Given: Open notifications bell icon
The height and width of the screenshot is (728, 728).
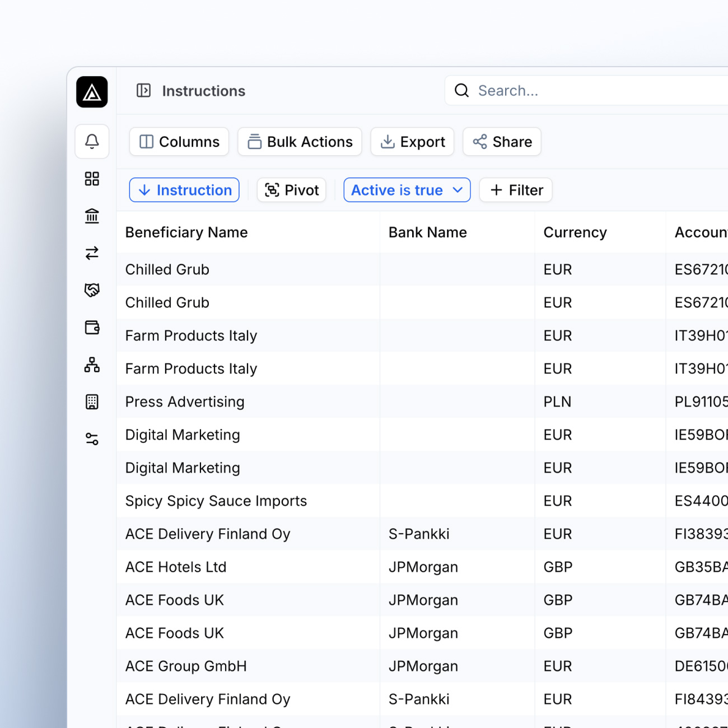Looking at the screenshot, I should [92, 141].
